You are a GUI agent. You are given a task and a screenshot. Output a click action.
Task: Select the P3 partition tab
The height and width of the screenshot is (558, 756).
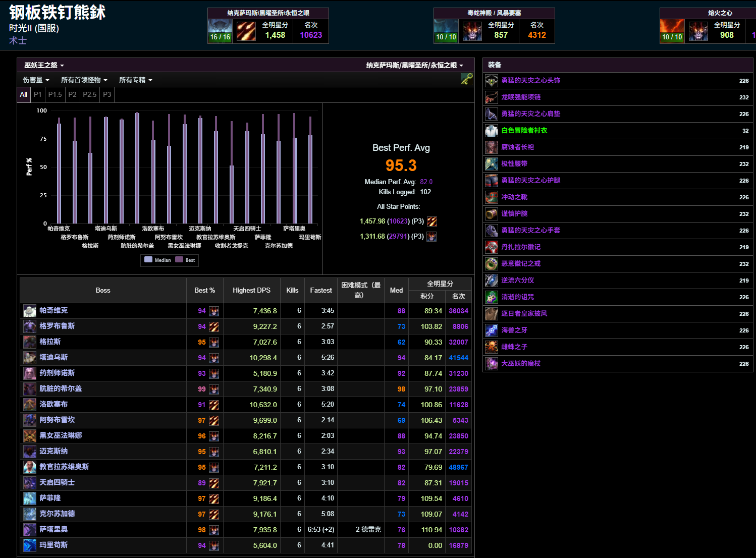pos(107,94)
